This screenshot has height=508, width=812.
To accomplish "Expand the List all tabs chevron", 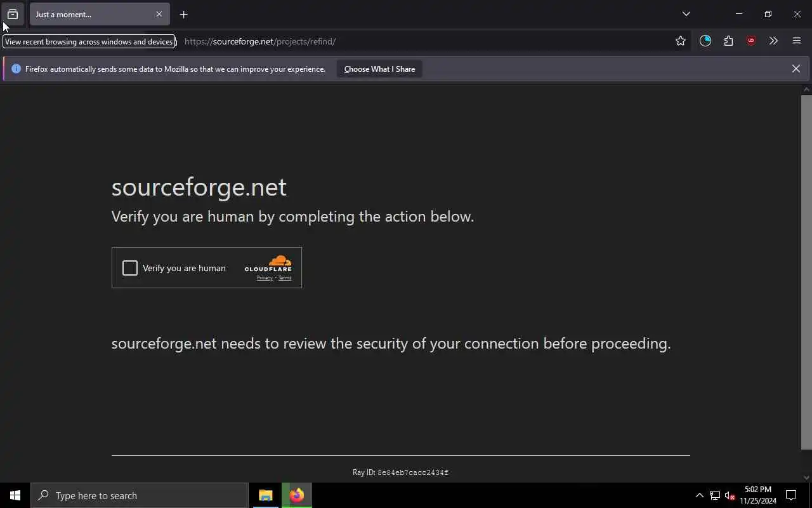I will [x=686, y=14].
